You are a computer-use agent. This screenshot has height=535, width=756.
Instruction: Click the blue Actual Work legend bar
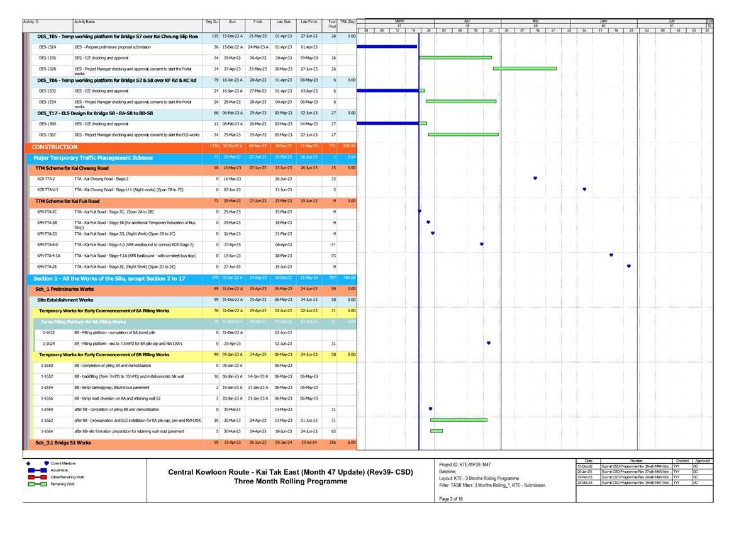(37, 470)
